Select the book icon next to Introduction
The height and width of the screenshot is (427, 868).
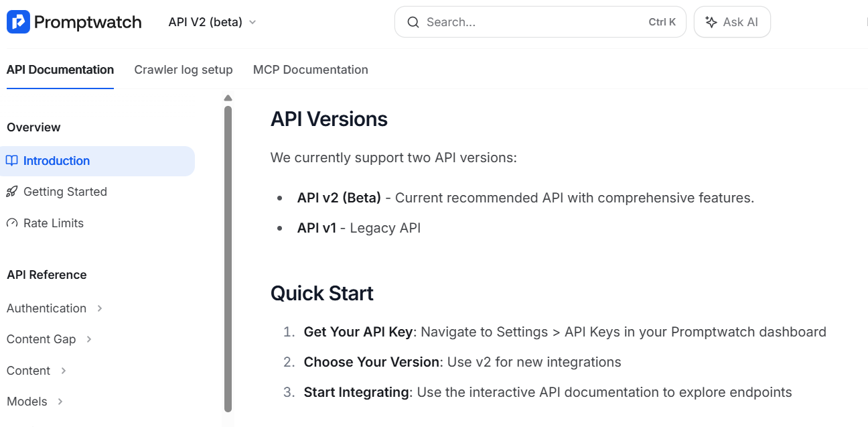[14, 161]
